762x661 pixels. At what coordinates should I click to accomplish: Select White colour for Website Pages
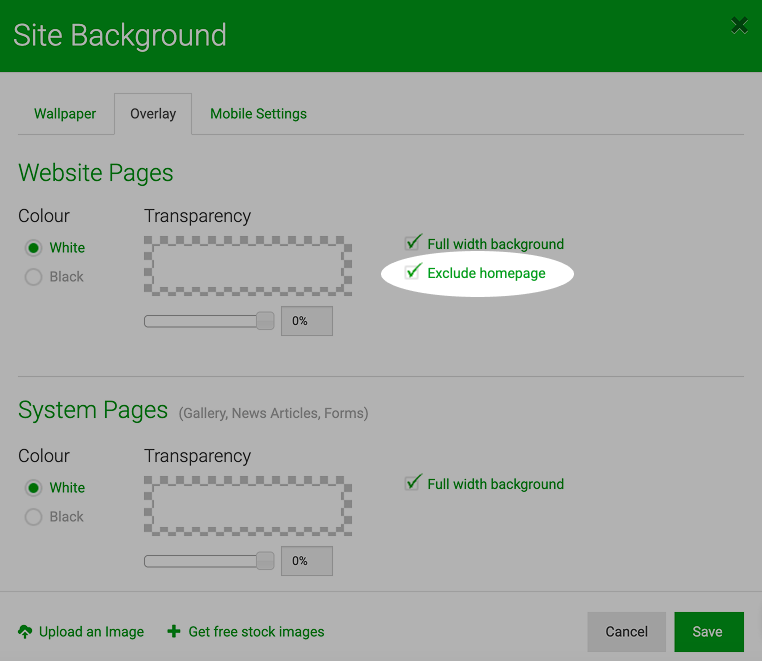(x=34, y=248)
